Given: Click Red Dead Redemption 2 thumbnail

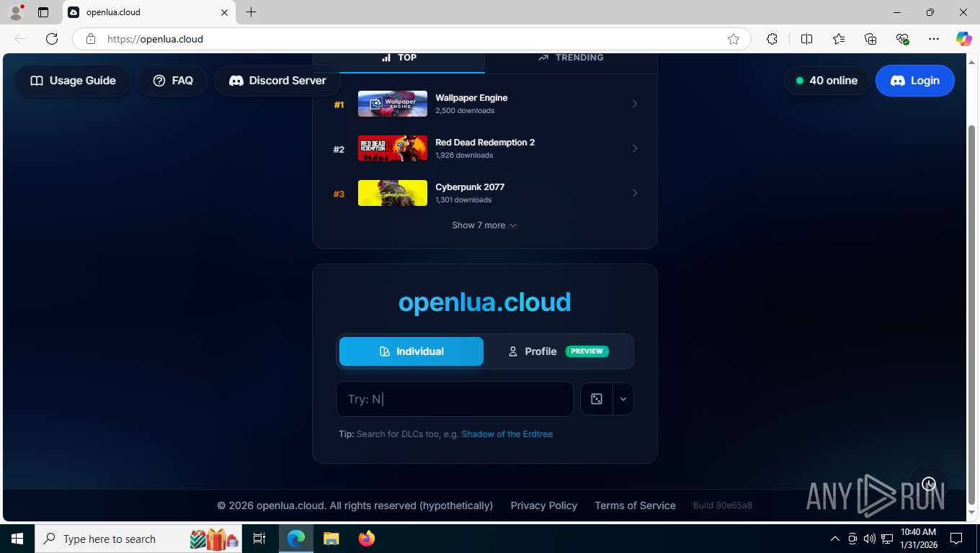Looking at the screenshot, I should tap(393, 148).
